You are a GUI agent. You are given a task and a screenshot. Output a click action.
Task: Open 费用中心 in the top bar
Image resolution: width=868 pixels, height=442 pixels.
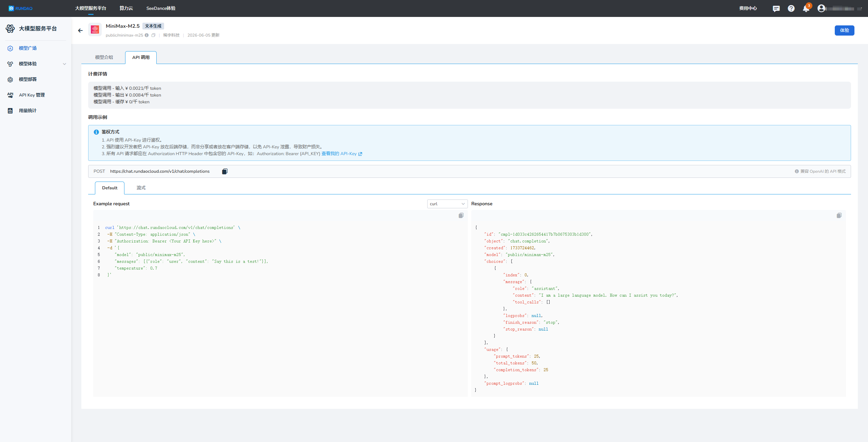pyautogui.click(x=748, y=8)
